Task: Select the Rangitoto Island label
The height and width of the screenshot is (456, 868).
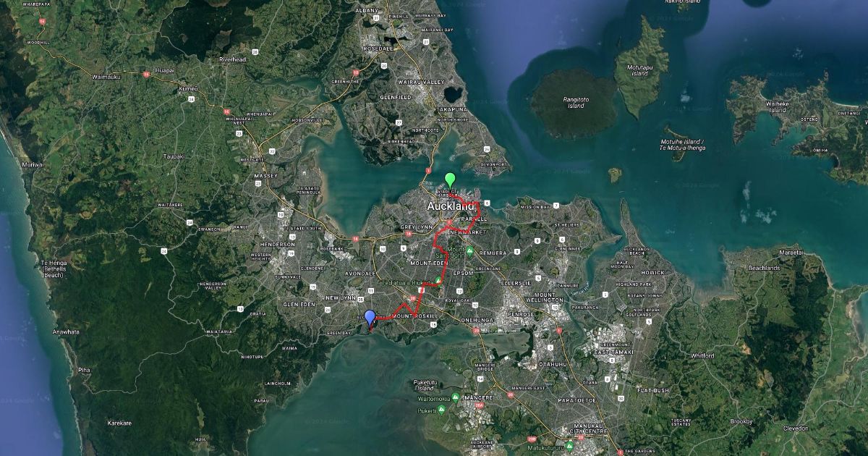Action: coord(575,103)
